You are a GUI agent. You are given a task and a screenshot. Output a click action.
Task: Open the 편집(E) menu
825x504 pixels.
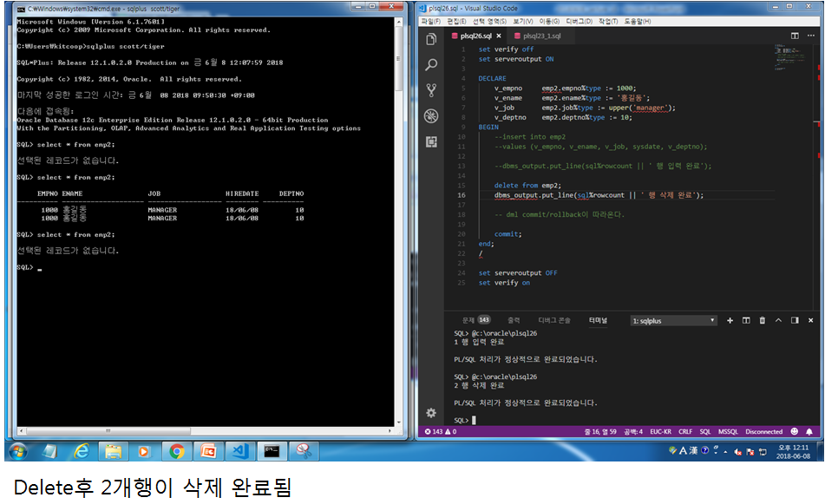tap(456, 21)
